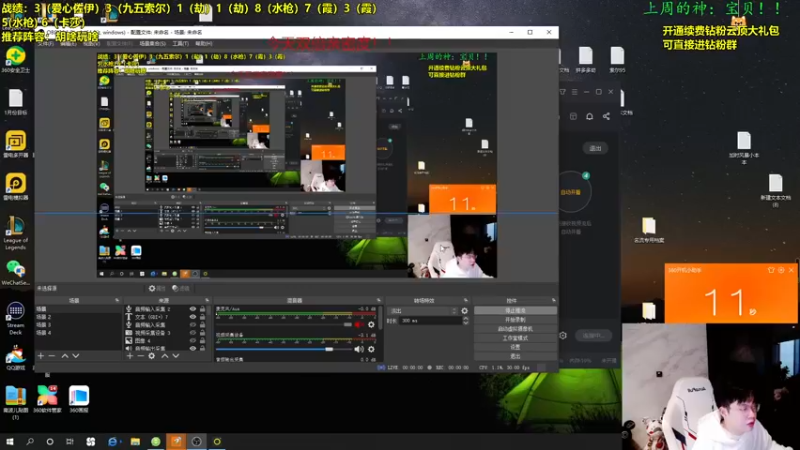Open 360软件管家 desktop icon
The width and height of the screenshot is (800, 450).
47,399
